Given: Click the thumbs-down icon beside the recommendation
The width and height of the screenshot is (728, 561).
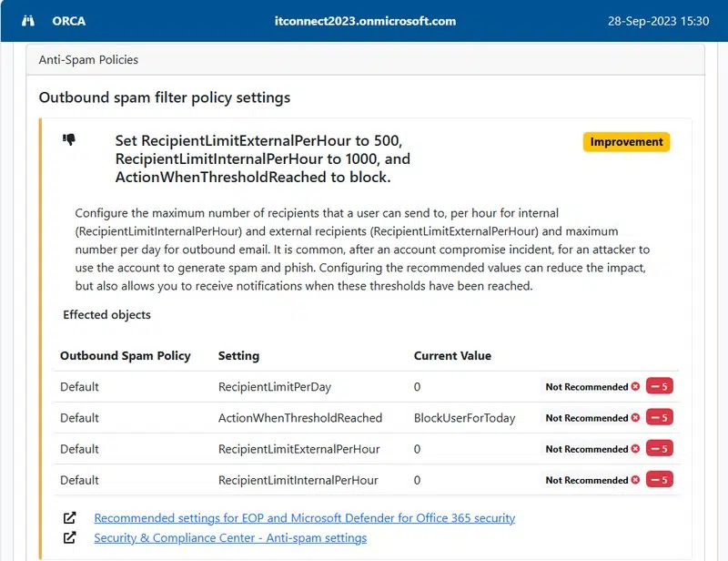Looking at the screenshot, I should 69,140.
